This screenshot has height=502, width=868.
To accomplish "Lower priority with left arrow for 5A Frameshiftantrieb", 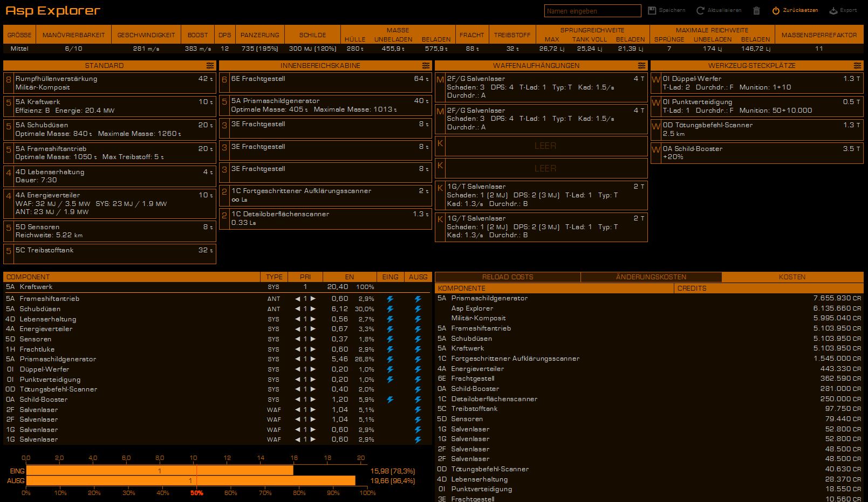I will (x=297, y=299).
